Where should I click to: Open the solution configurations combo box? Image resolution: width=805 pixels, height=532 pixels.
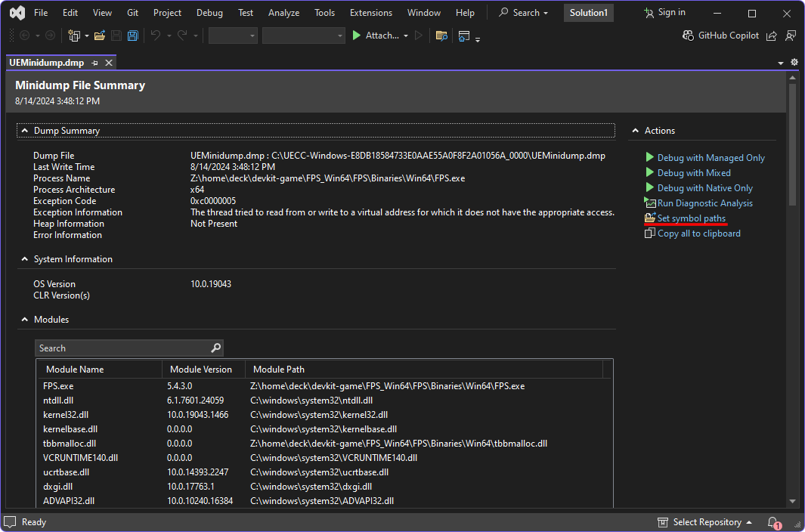tap(233, 36)
